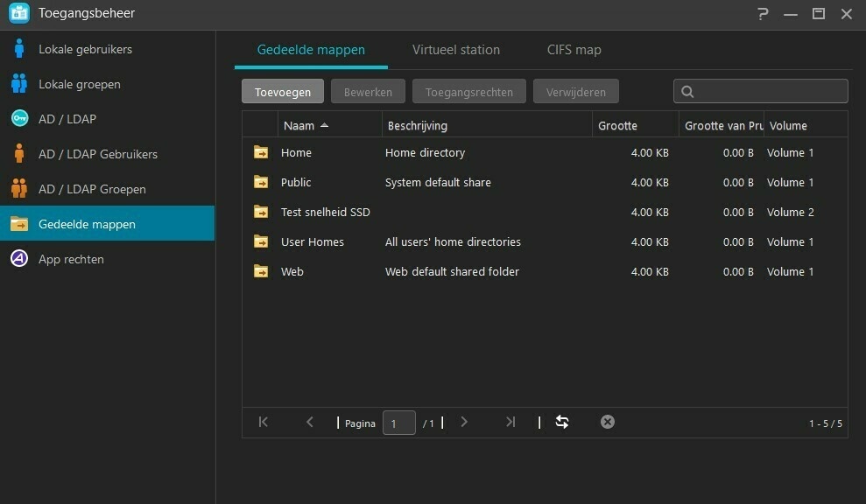Click '4.00 KB' size in Home row
866x504 pixels.
coord(650,152)
